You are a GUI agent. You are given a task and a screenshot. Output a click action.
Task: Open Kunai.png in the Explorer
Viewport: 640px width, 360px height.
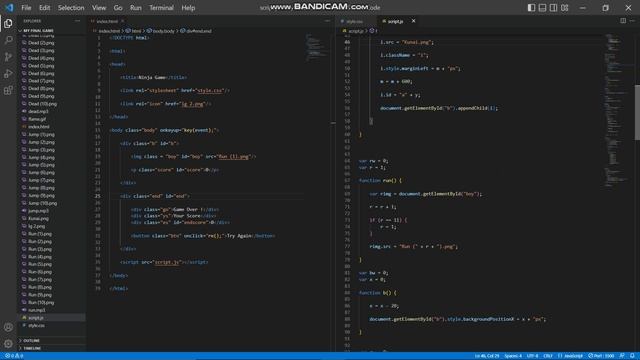tap(38, 219)
